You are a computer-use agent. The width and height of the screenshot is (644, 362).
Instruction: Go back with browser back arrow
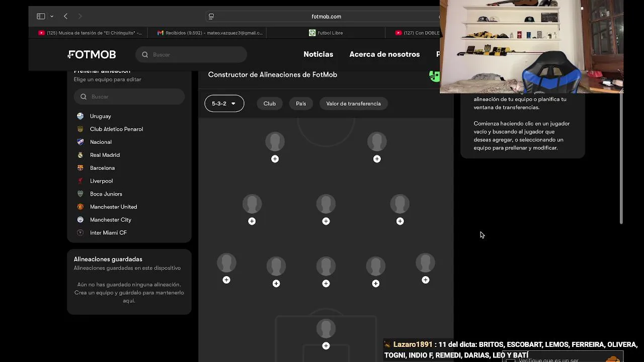coord(65,16)
